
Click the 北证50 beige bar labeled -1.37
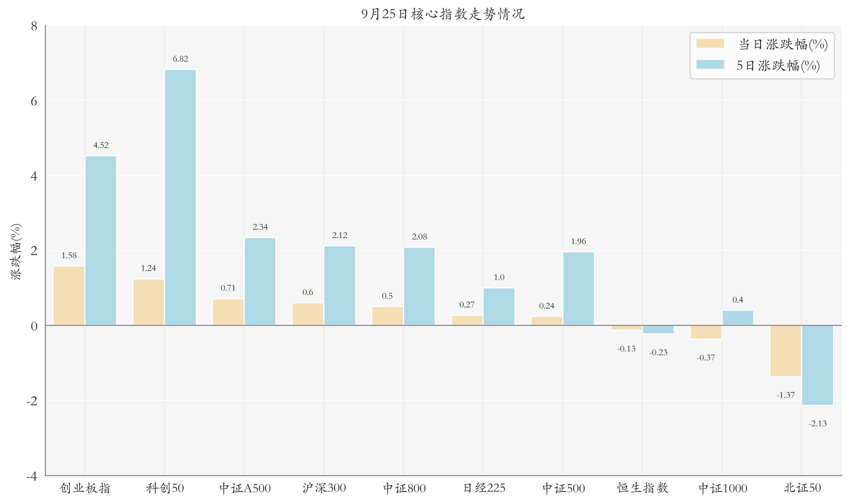pyautogui.click(x=785, y=351)
